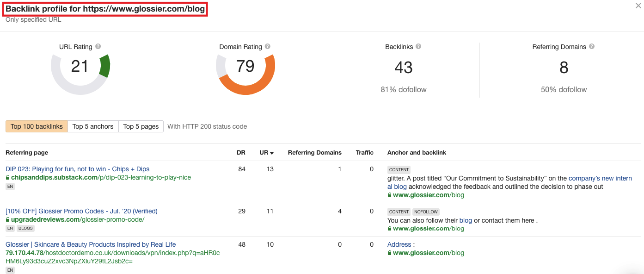Open upgradedreviews.com glossier-promo-code URL
Image resolution: width=644 pixels, height=274 pixels.
click(x=78, y=219)
